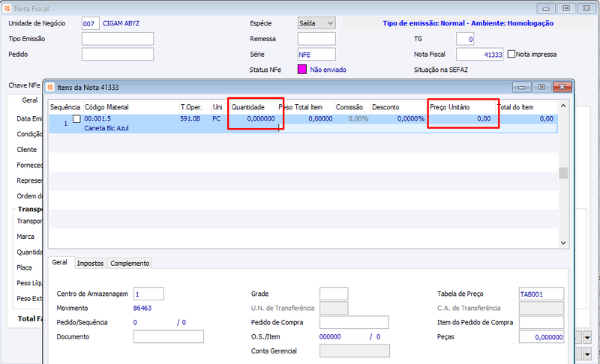Click the Movimento value 86463
Image resolution: width=600 pixels, height=364 pixels.
(x=142, y=308)
